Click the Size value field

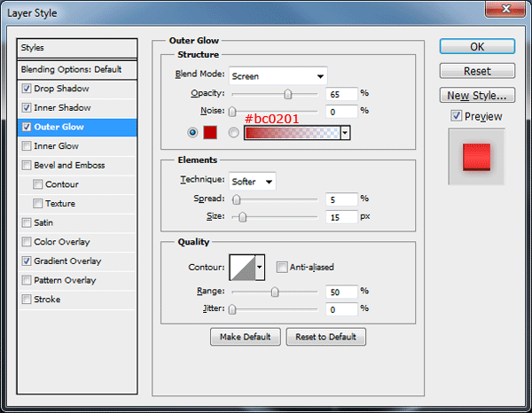coord(341,217)
